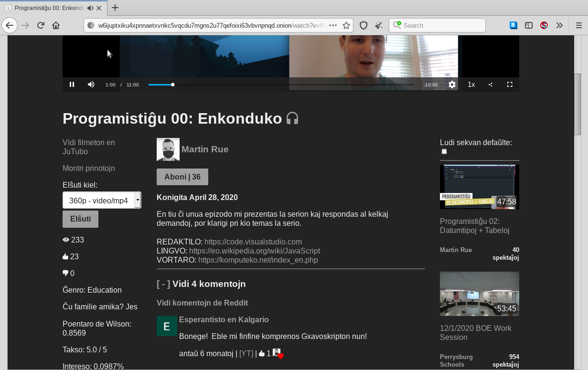This screenshot has height=370, width=588.
Task: Change playback speed 1x option
Action: (471, 85)
